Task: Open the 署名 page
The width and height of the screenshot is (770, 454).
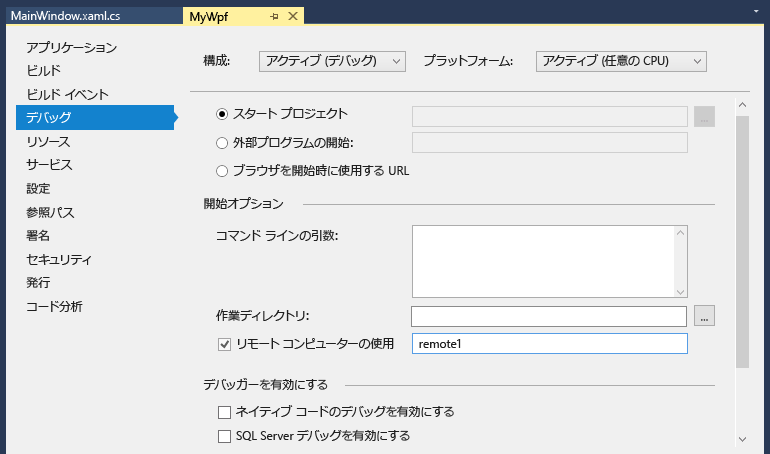Action: (38, 236)
